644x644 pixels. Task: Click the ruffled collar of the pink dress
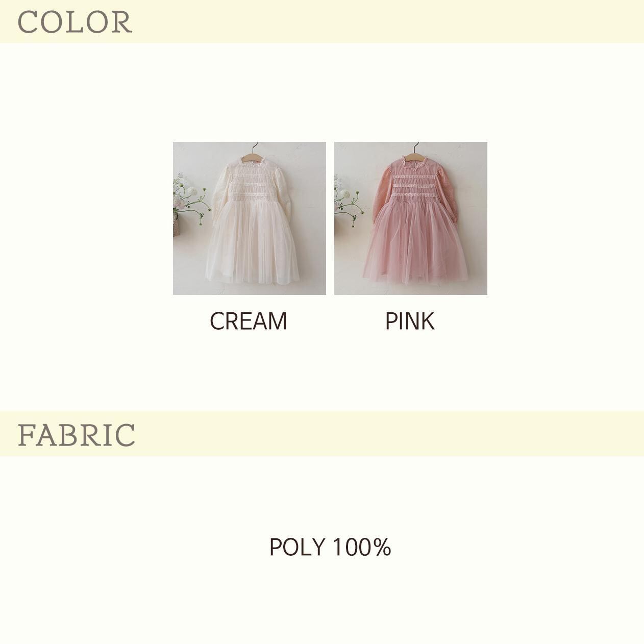415,161
